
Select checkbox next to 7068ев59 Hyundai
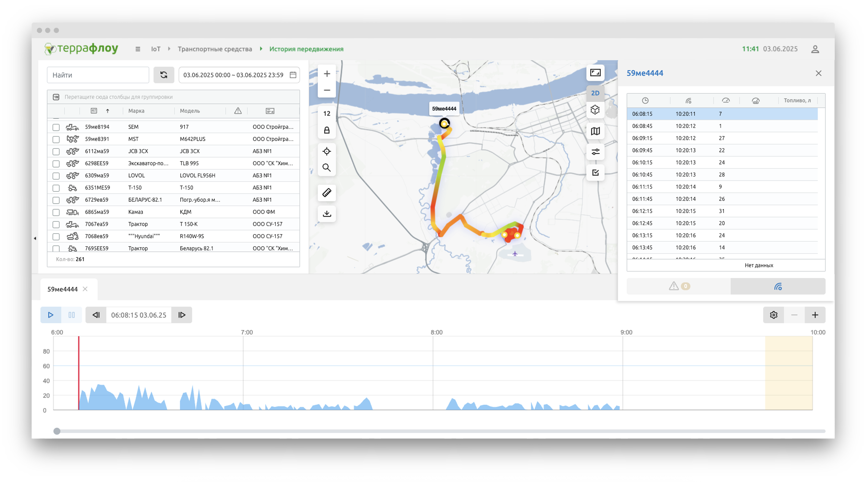pos(56,236)
